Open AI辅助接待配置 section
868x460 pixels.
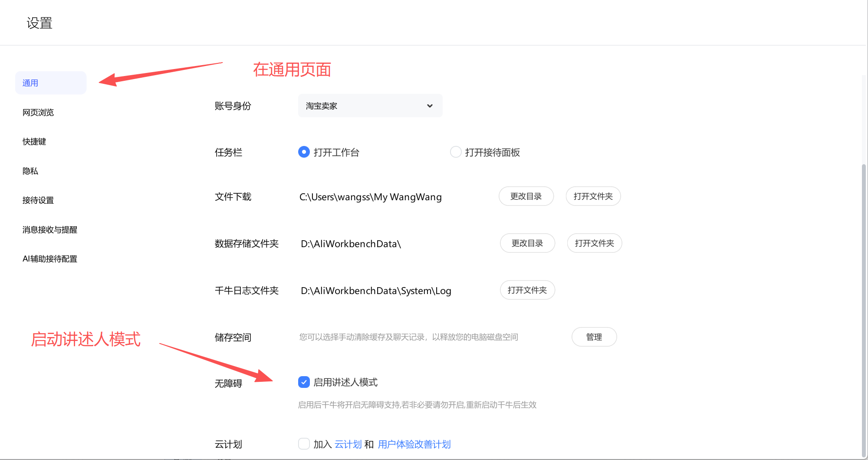50,259
